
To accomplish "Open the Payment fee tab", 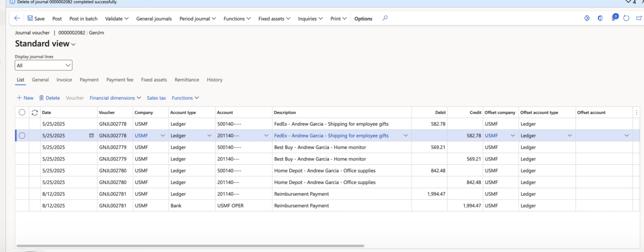I will click(120, 80).
